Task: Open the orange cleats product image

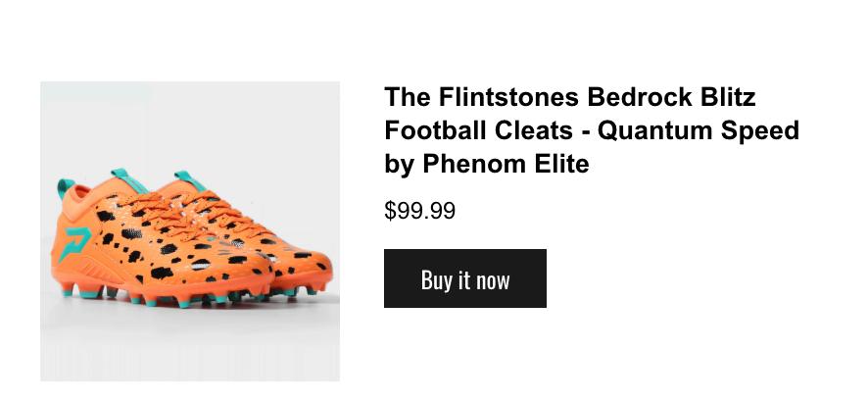Action: [190, 231]
